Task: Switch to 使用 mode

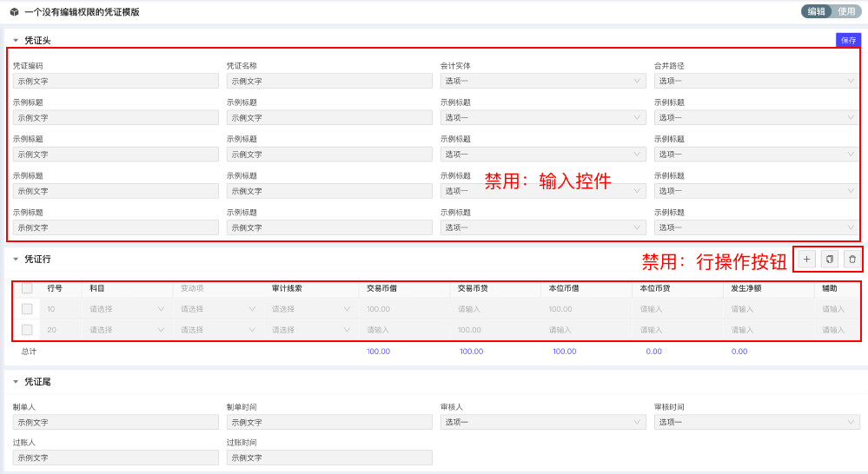Action: pos(846,11)
